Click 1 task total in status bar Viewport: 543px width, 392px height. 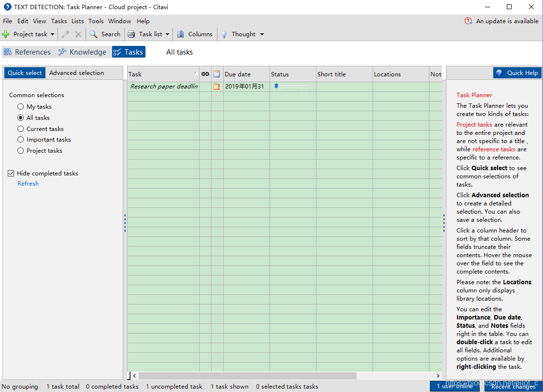click(x=63, y=387)
